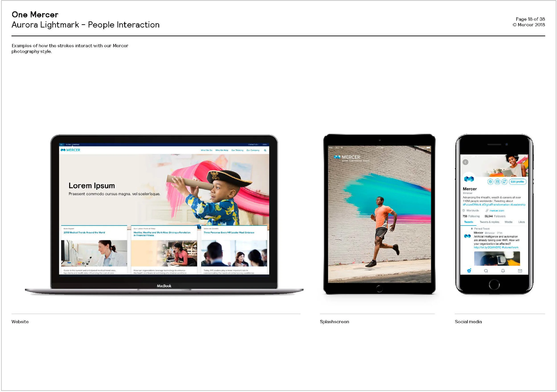Open messages envelope in phone bottom bar
Screen dimensions: 557x392
pyautogui.click(x=520, y=271)
